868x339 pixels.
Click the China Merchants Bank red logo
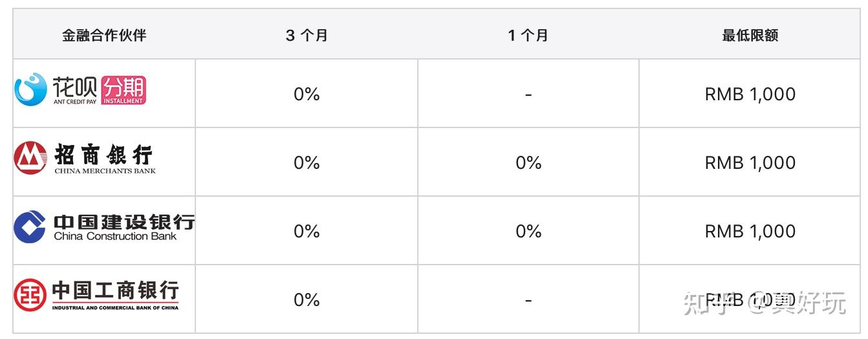pos(30,158)
